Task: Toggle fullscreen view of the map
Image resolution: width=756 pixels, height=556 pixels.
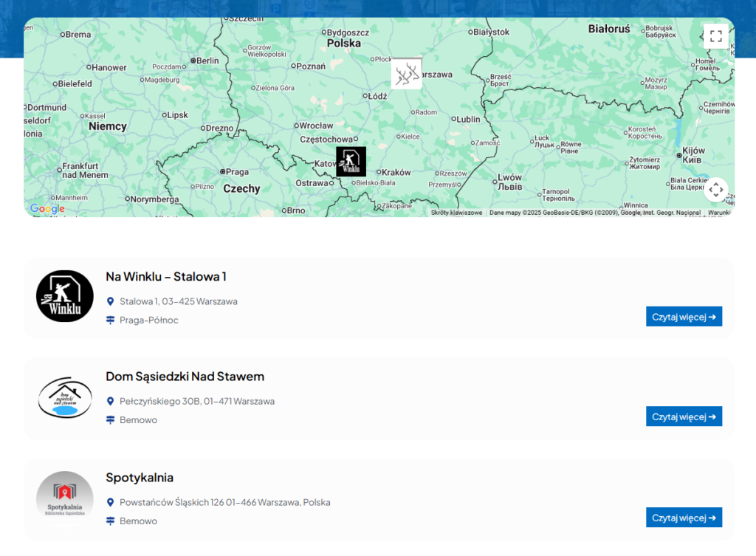Action: point(715,36)
